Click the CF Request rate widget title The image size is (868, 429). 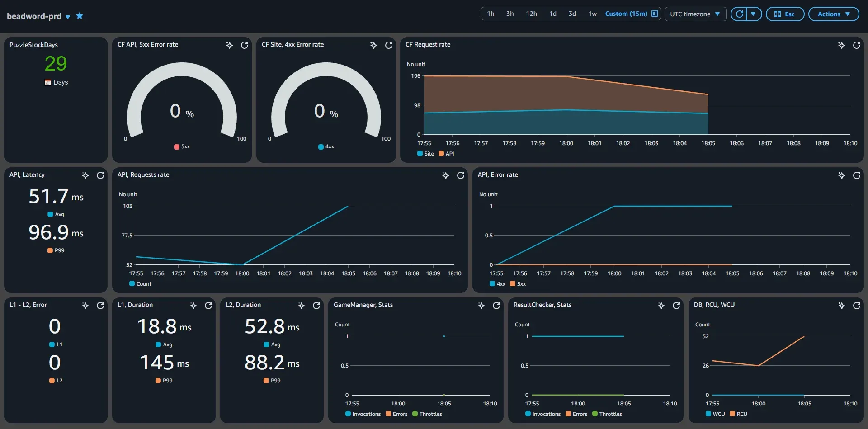pyautogui.click(x=428, y=45)
